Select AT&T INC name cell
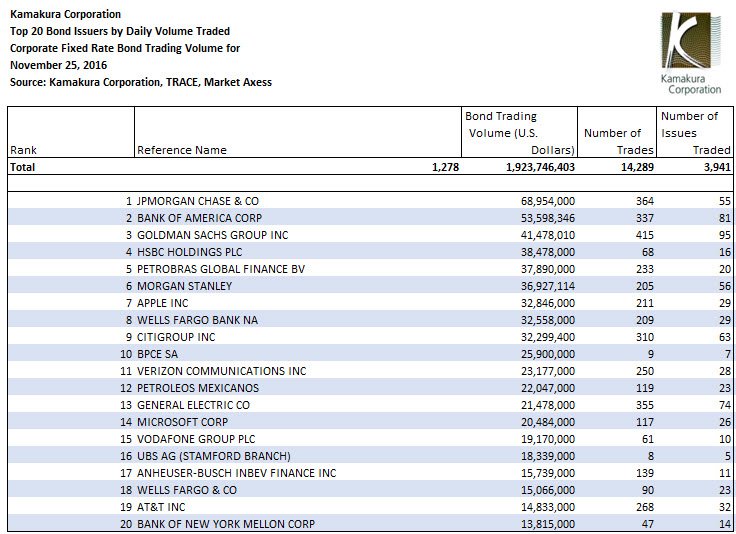 coord(161,507)
